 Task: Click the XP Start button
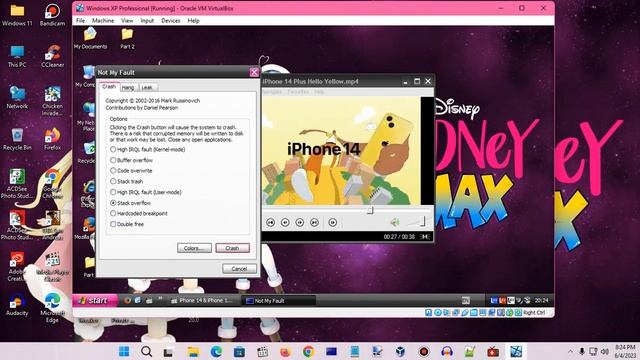click(x=95, y=300)
